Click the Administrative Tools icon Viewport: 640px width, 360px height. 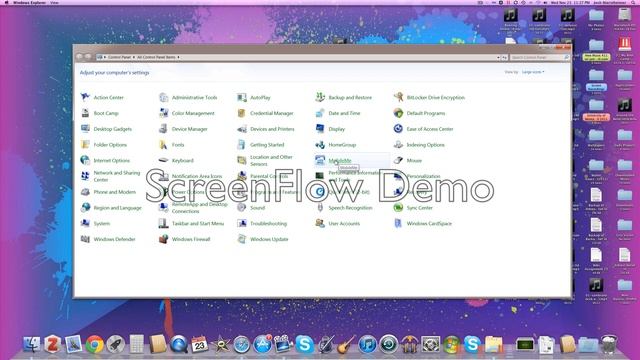click(x=163, y=97)
